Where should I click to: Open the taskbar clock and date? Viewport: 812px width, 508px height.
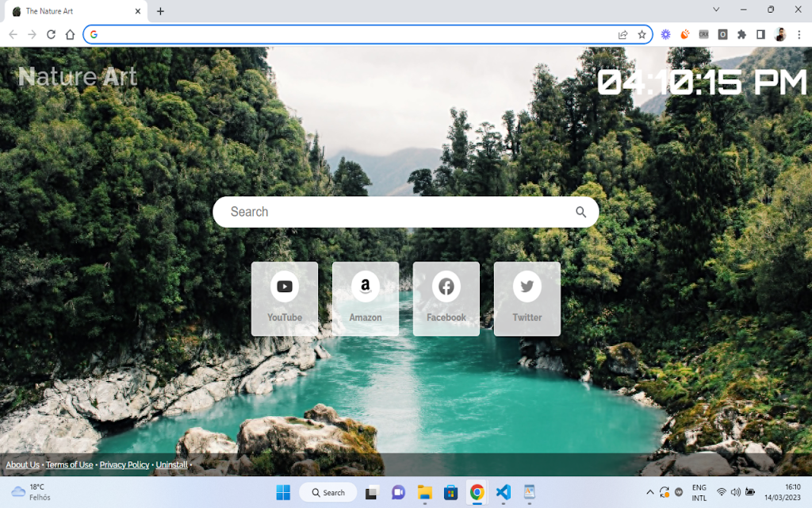pos(783,492)
